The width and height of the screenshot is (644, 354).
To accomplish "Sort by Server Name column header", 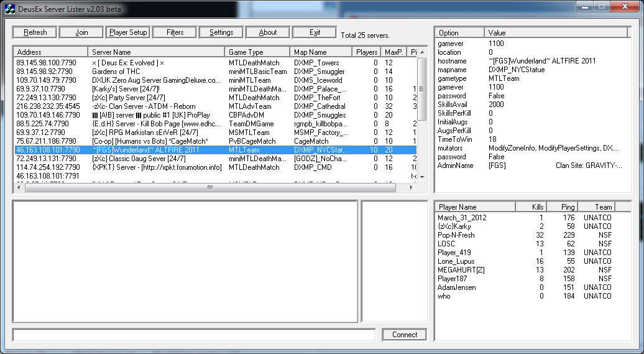I will [156, 52].
